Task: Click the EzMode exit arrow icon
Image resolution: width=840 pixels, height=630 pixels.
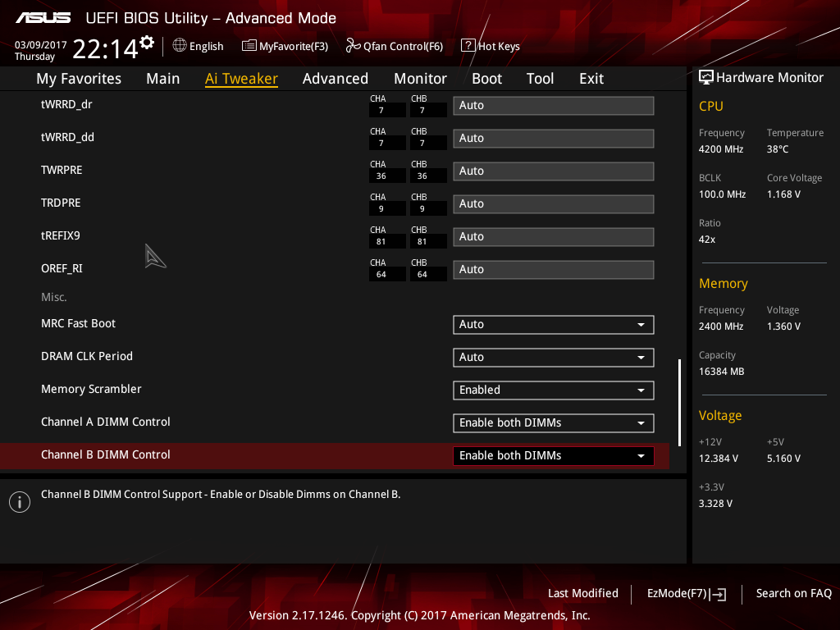Action: (718, 594)
